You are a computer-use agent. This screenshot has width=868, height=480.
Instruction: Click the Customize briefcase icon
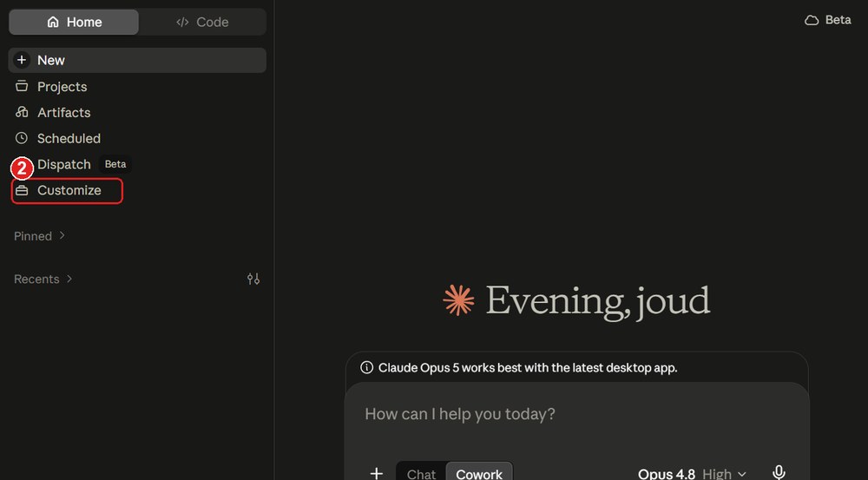click(22, 190)
